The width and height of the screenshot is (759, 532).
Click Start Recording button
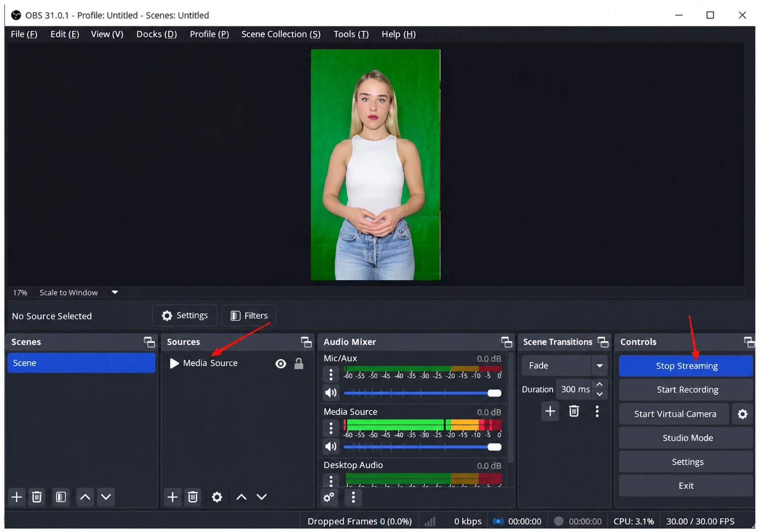coord(686,390)
